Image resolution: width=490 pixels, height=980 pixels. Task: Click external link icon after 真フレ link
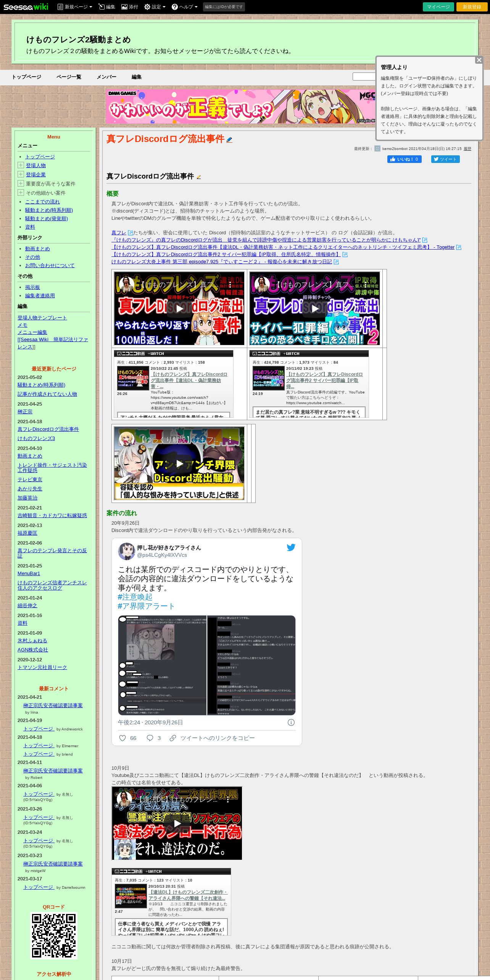coord(131,233)
